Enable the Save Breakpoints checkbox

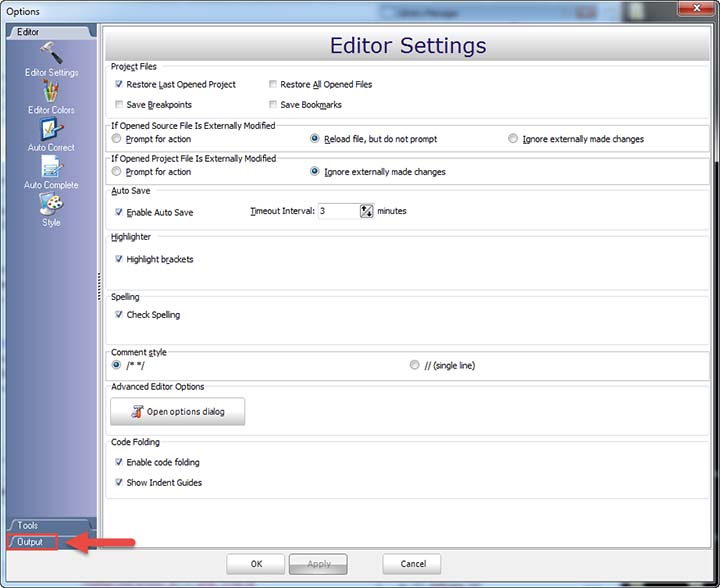click(119, 105)
